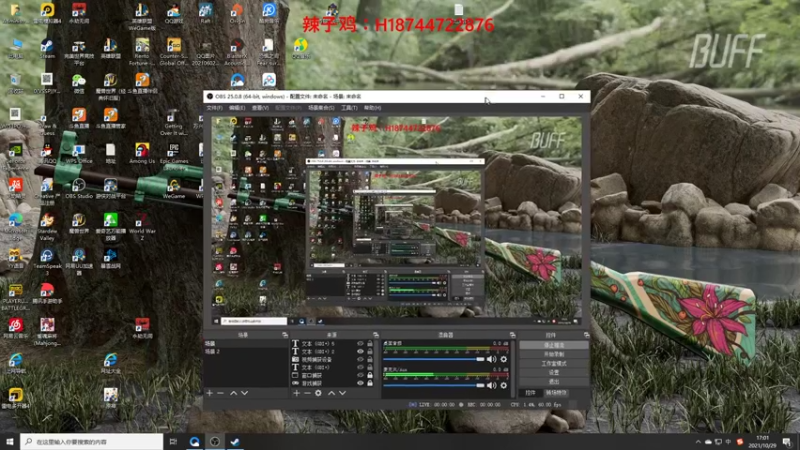This screenshot has width=800, height=450.
Task: Open the 帮助(H) menu in OBS
Action: (x=372, y=108)
